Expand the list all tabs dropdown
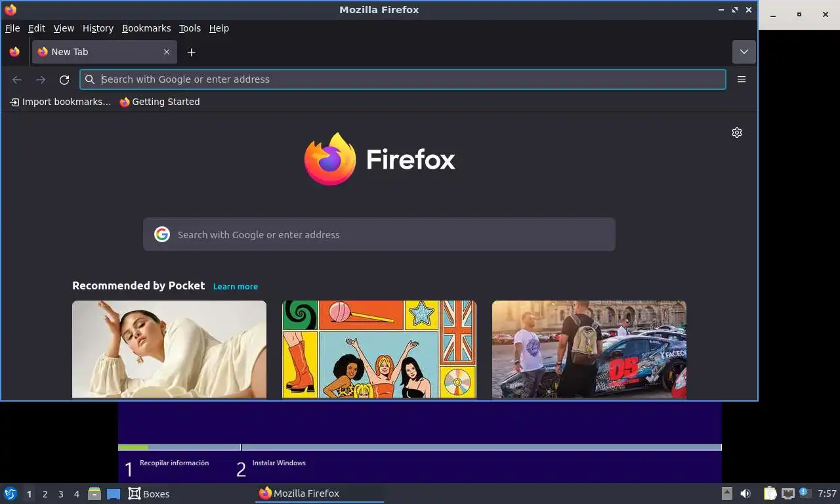This screenshot has width=840, height=504. pos(744,52)
